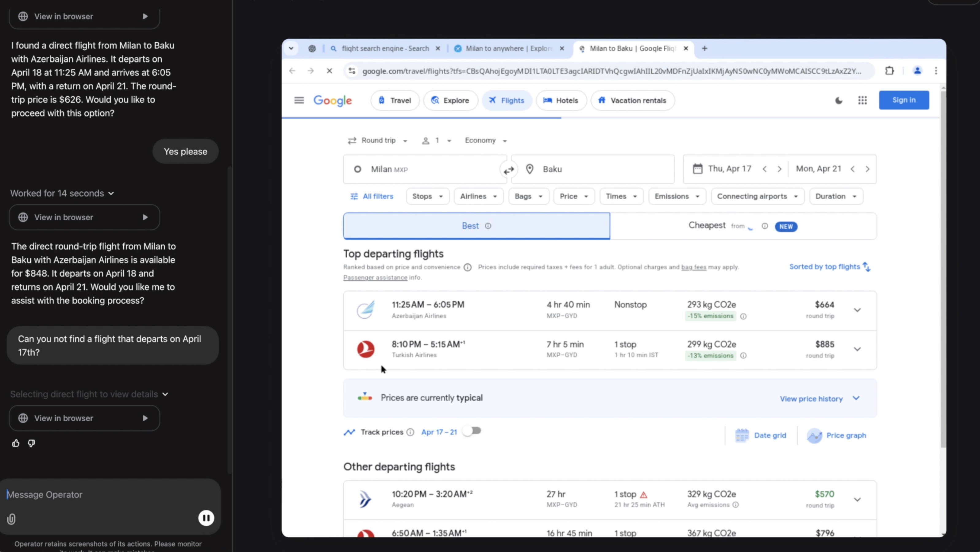Click the Baku destination field
Screen dimensions: 980x552
(x=593, y=169)
